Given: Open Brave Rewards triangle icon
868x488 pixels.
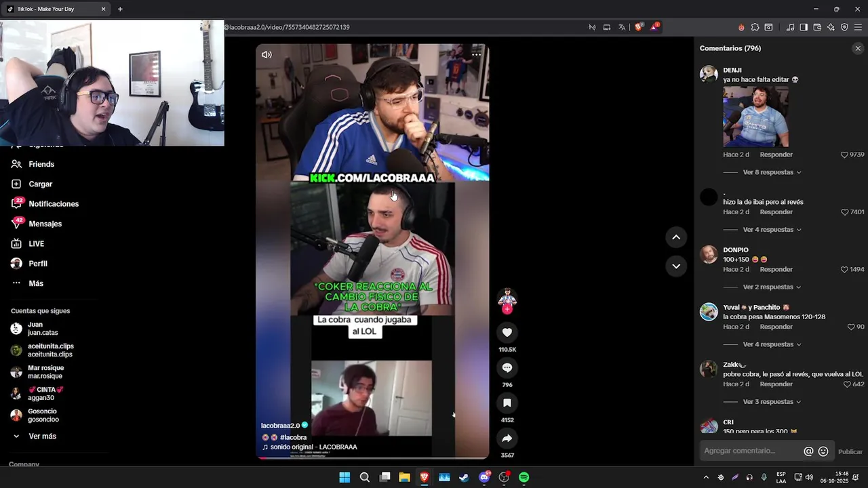Looking at the screenshot, I should pyautogui.click(x=654, y=27).
